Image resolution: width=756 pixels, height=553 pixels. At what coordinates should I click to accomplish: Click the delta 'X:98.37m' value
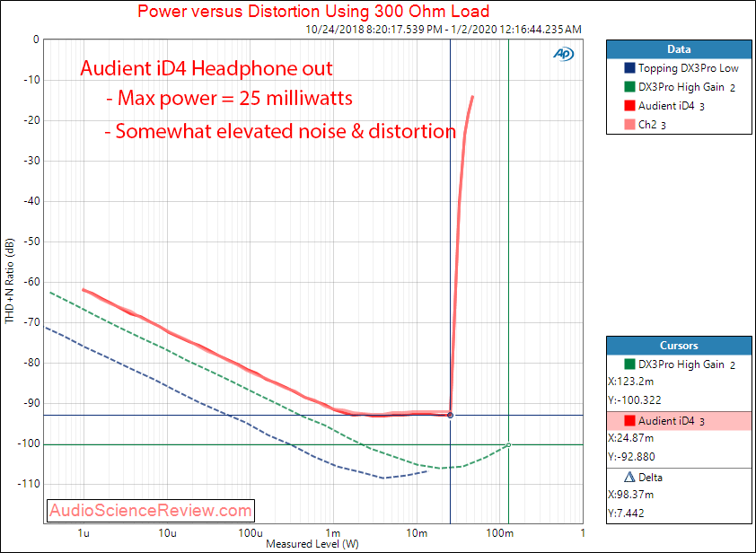[x=630, y=494]
